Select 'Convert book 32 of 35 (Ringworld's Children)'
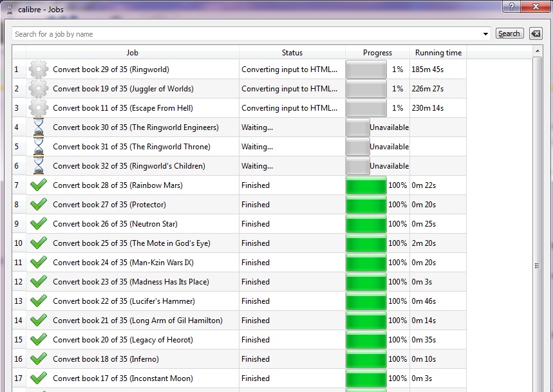 coord(129,166)
